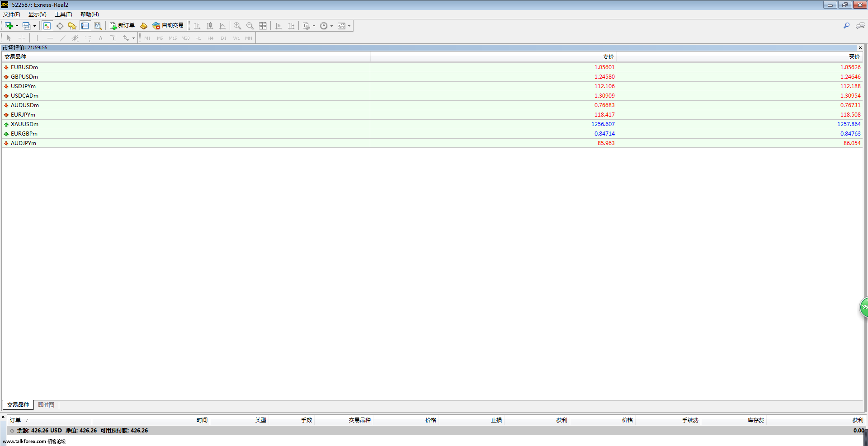Viewport: 868px width, 446px height.
Task: Select the MN timeframe
Action: [x=249, y=38]
